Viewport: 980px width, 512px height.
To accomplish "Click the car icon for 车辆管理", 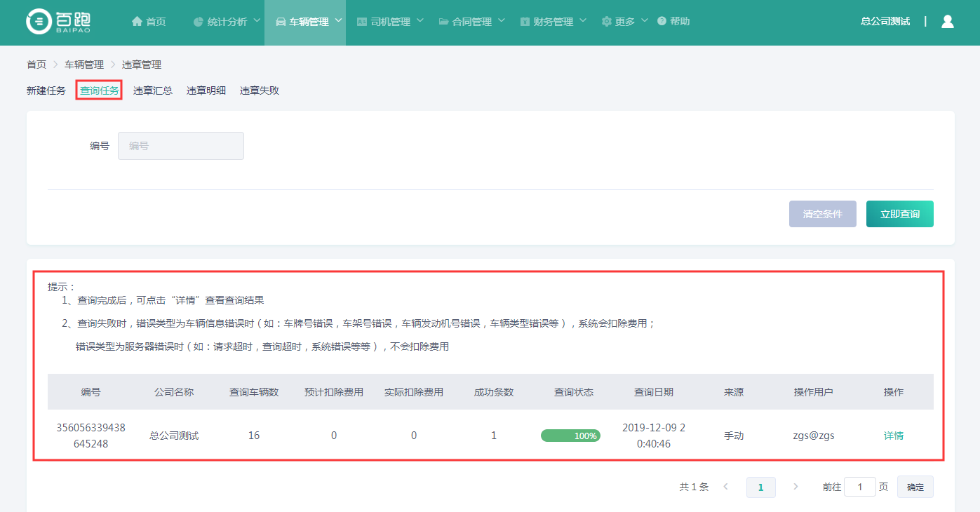I will tap(281, 22).
